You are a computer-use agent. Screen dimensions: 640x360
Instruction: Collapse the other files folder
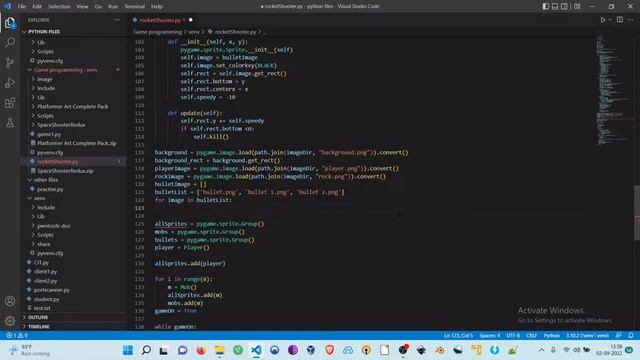coord(73,180)
